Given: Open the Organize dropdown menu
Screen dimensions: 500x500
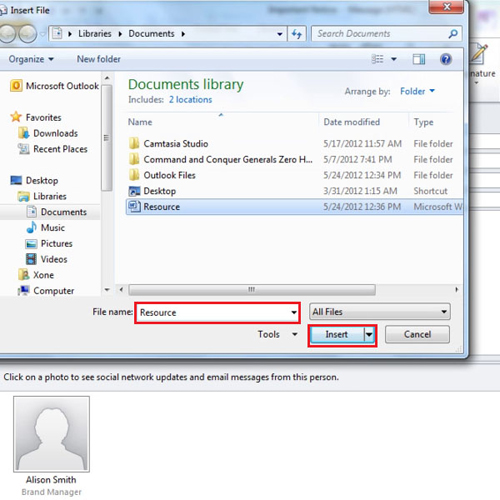Looking at the screenshot, I should point(31,59).
